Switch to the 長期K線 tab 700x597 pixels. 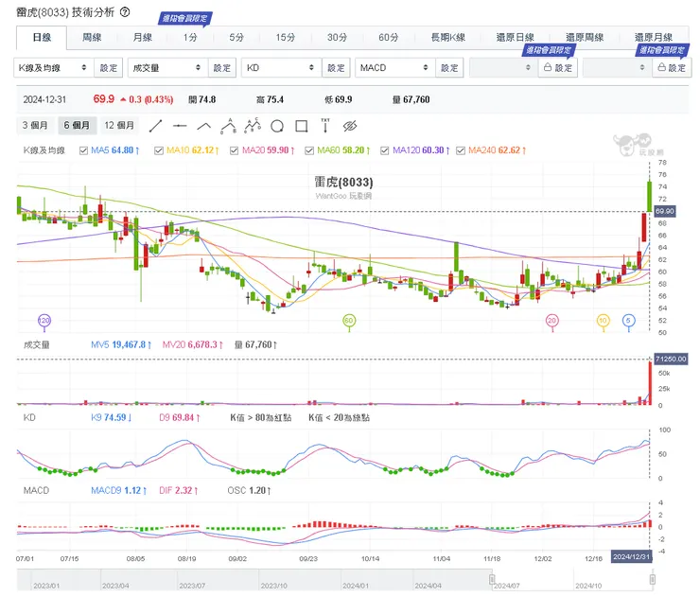448,38
